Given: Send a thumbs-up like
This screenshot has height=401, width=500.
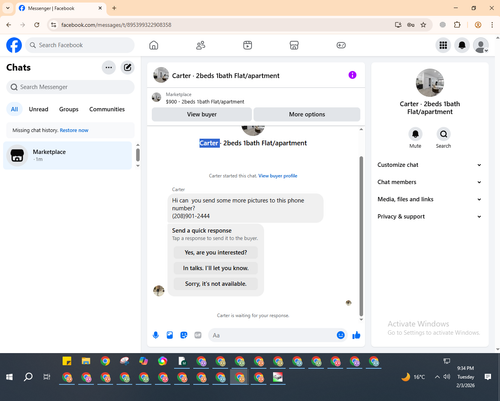Looking at the screenshot, I should 356,335.
